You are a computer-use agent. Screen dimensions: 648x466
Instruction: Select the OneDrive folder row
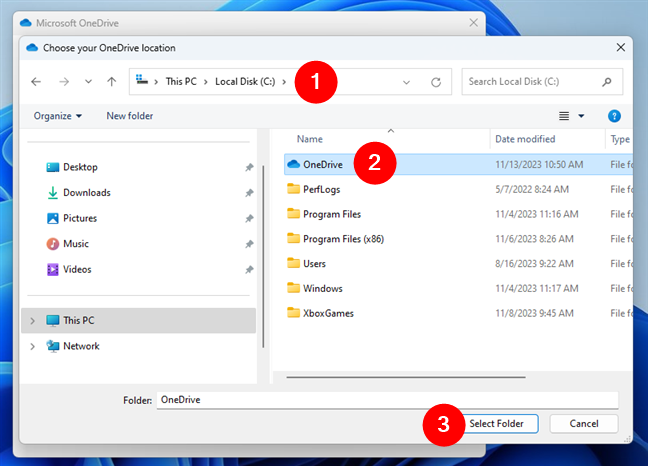(x=458, y=164)
